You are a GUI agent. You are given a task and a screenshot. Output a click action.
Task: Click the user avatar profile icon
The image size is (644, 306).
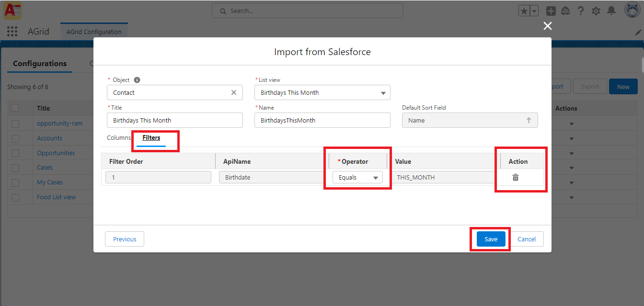[633, 10]
